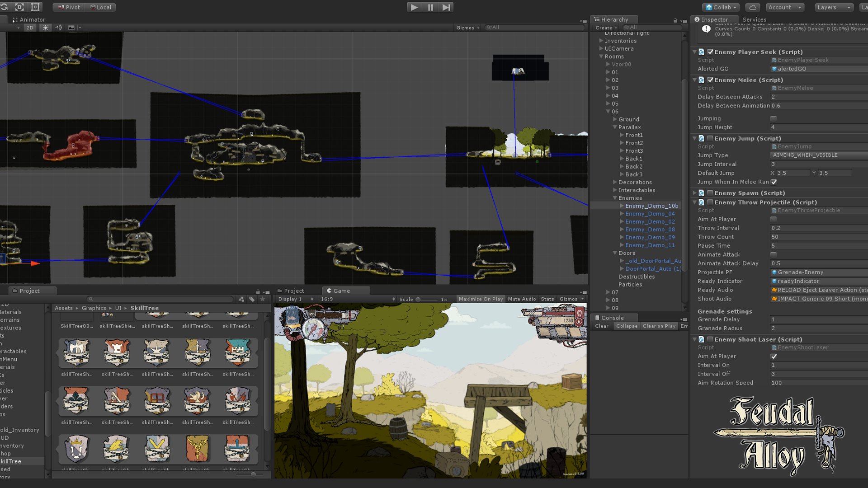This screenshot has width=868, height=488.
Task: Pause the game with the Pause button
Action: 430,7
